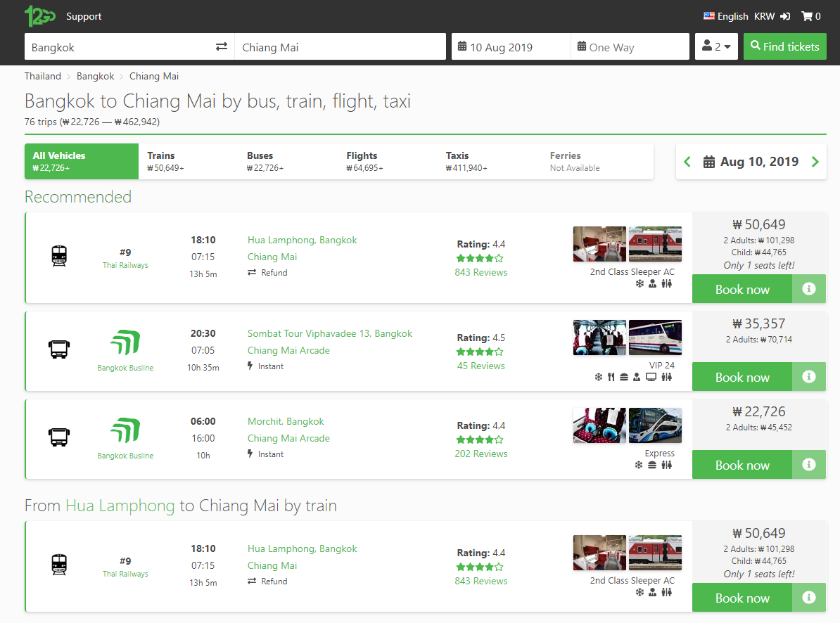Open the One Way trip type selector
The height and width of the screenshot is (623, 840).
630,46
